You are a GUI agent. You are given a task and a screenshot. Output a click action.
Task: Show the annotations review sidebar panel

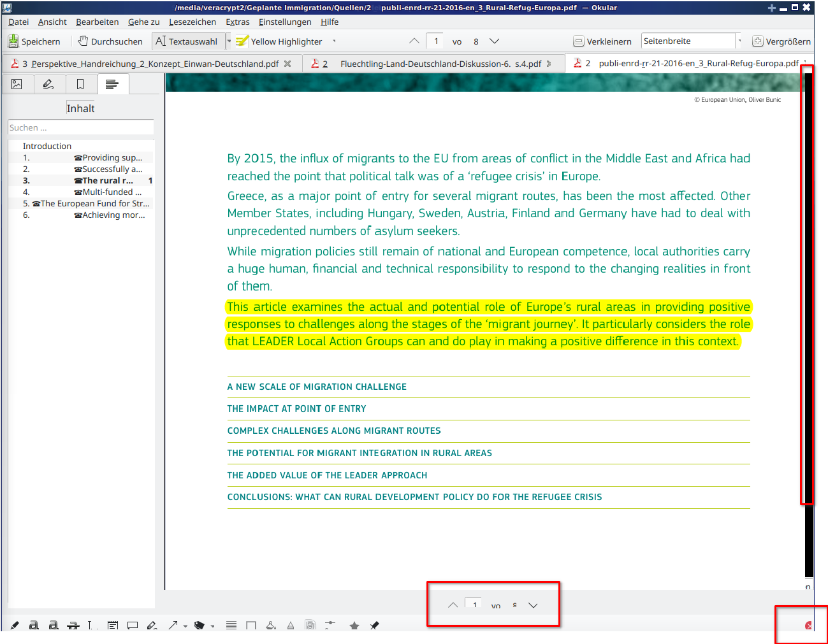coord(48,84)
